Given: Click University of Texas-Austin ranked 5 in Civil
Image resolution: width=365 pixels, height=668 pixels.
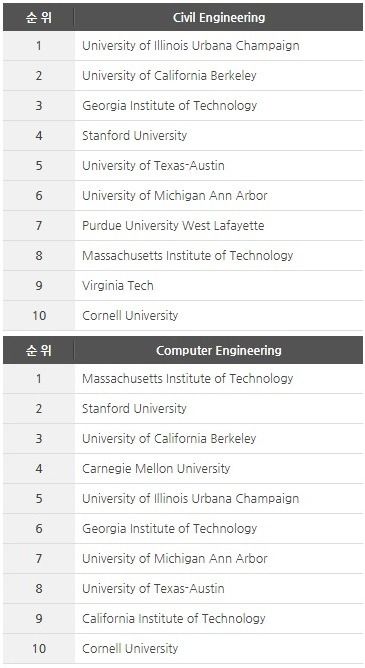Looking at the screenshot, I should click(153, 165).
